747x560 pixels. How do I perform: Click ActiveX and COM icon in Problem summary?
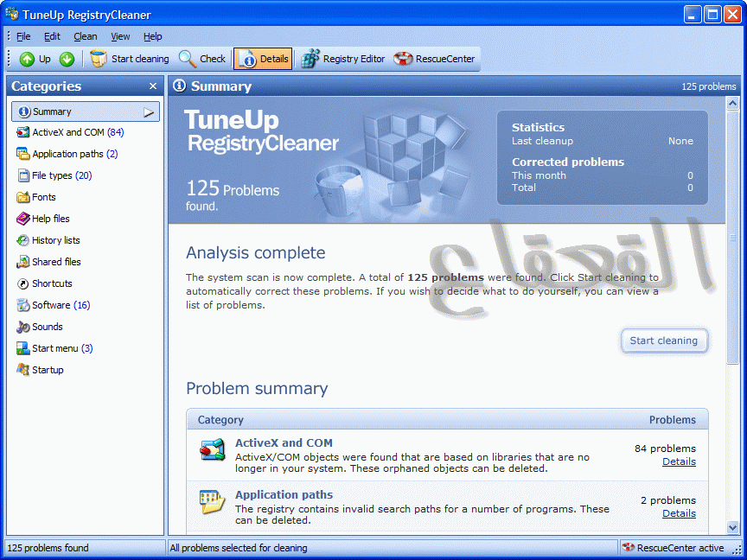212,449
